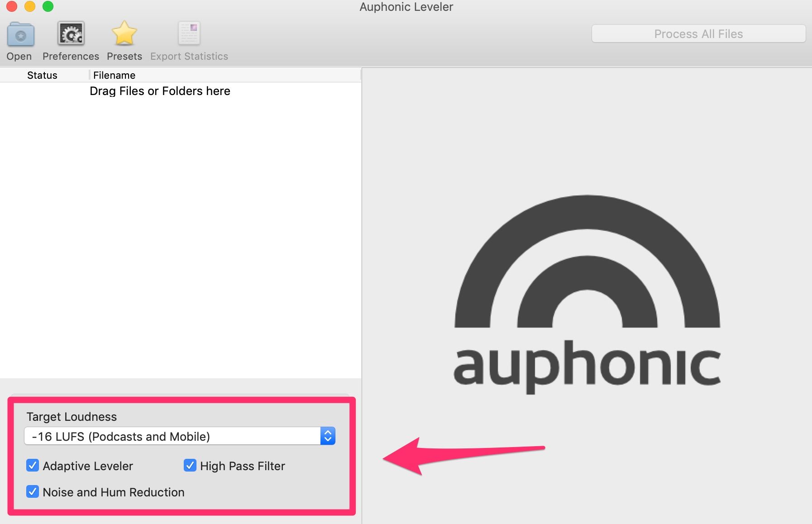Open the Preferences gear icon
This screenshot has width=812, height=524.
(71, 33)
